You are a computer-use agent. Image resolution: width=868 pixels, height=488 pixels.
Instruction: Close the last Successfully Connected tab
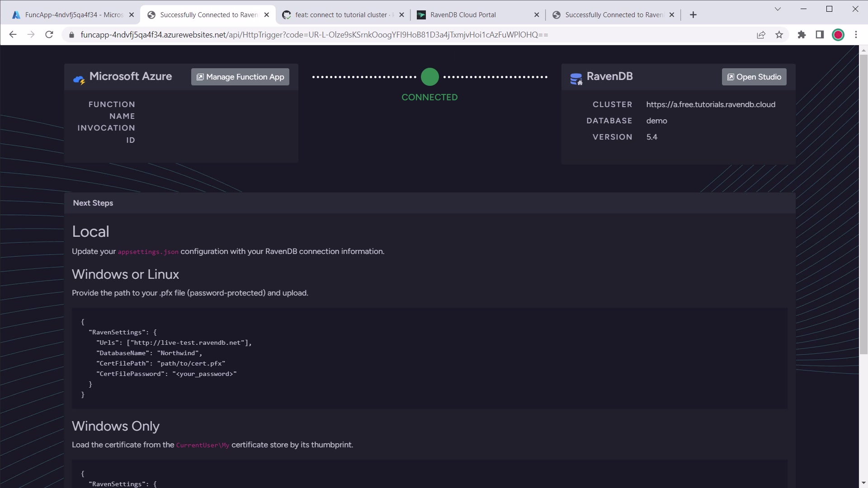click(672, 15)
